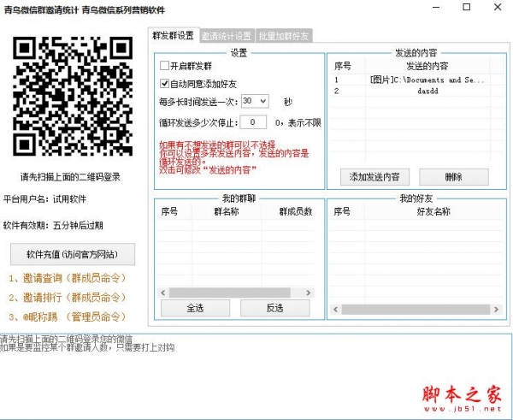Click the 软件有效期: 五分钟后过期 label
Image resolution: width=513 pixels, height=420 pixels.
[x=53, y=225]
